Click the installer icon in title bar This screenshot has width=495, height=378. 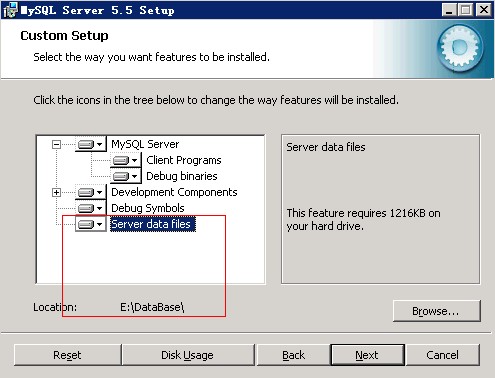tap(10, 10)
